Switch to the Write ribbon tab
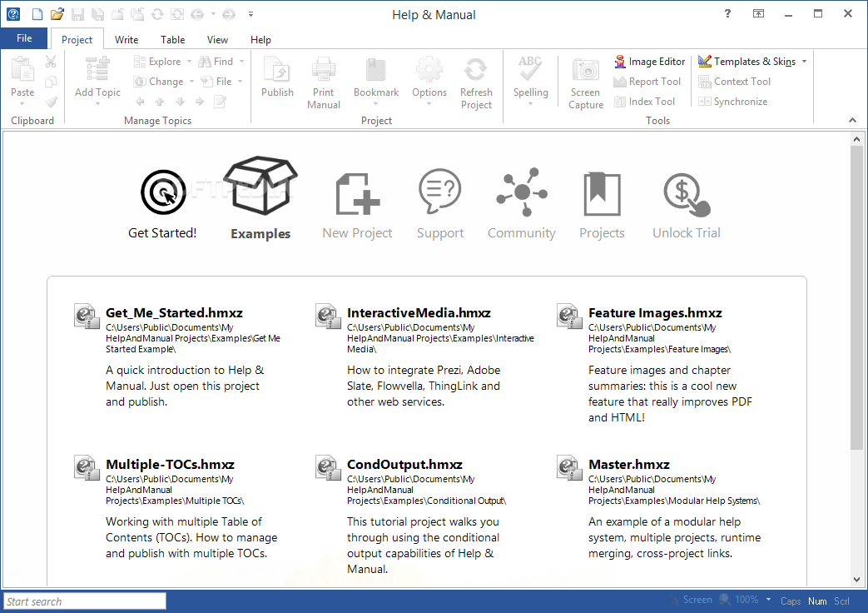The image size is (868, 613). (126, 39)
